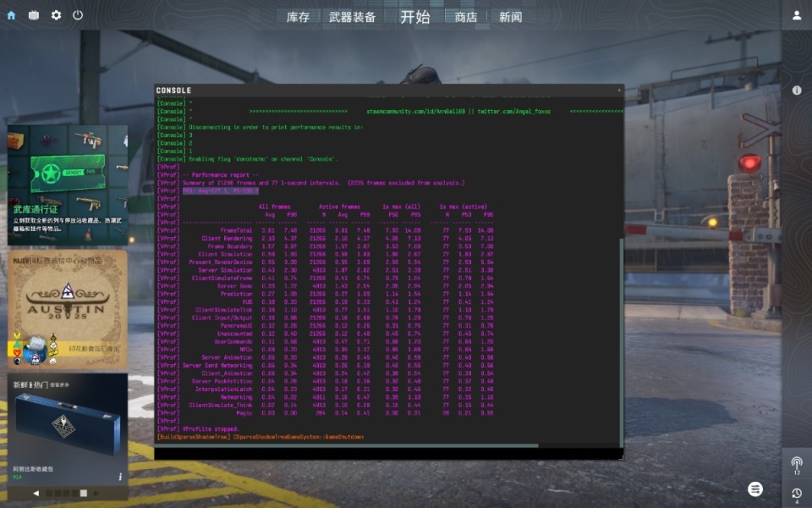
Task: Open the 新闻 news tab
Action: pos(510,17)
